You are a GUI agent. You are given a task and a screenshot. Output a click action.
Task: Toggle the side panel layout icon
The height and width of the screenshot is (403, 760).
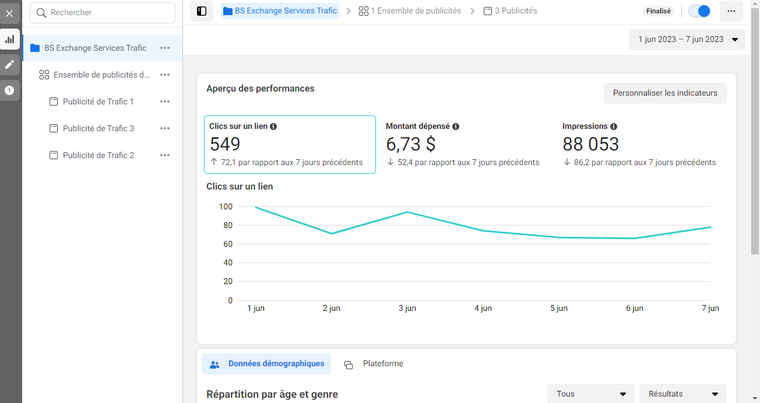[202, 11]
